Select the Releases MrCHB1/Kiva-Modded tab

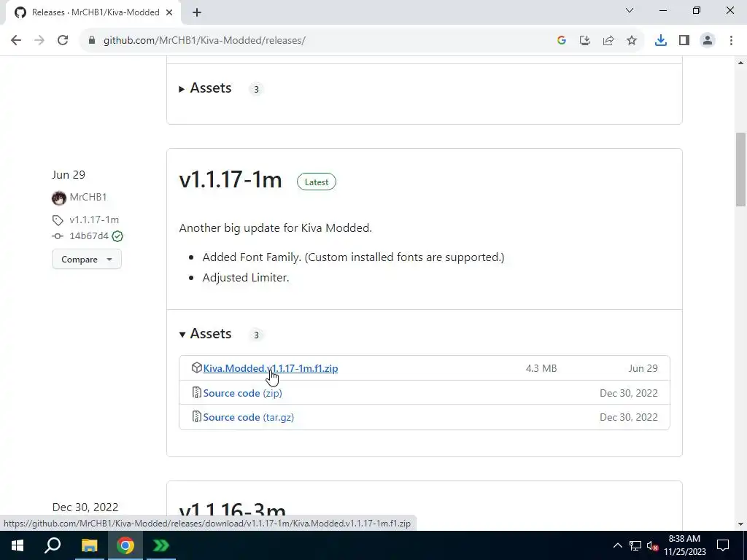click(x=93, y=13)
